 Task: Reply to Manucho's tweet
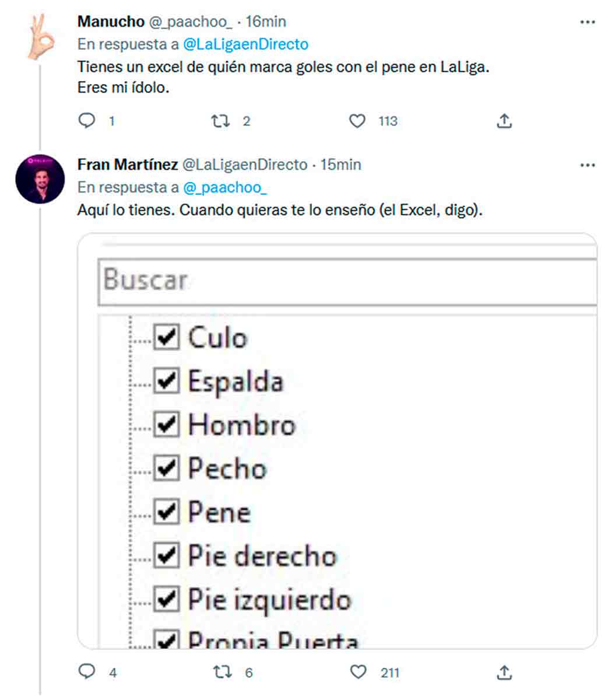[87, 121]
